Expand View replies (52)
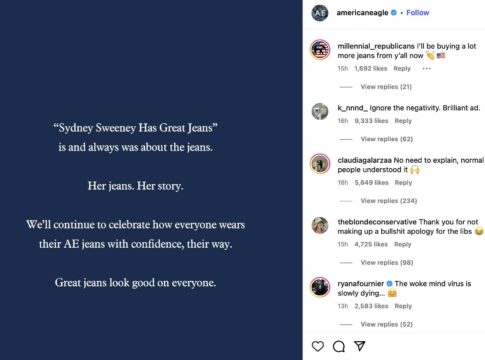This screenshot has width=485, height=360. (387, 324)
